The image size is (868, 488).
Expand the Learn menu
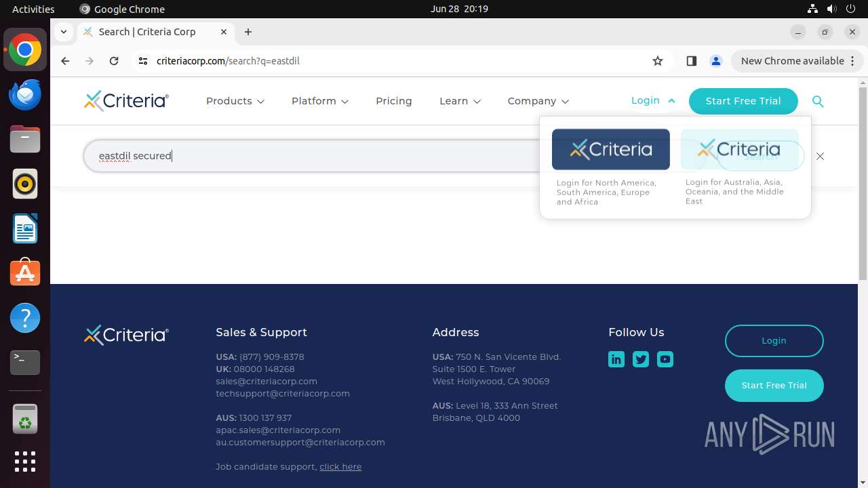460,101
